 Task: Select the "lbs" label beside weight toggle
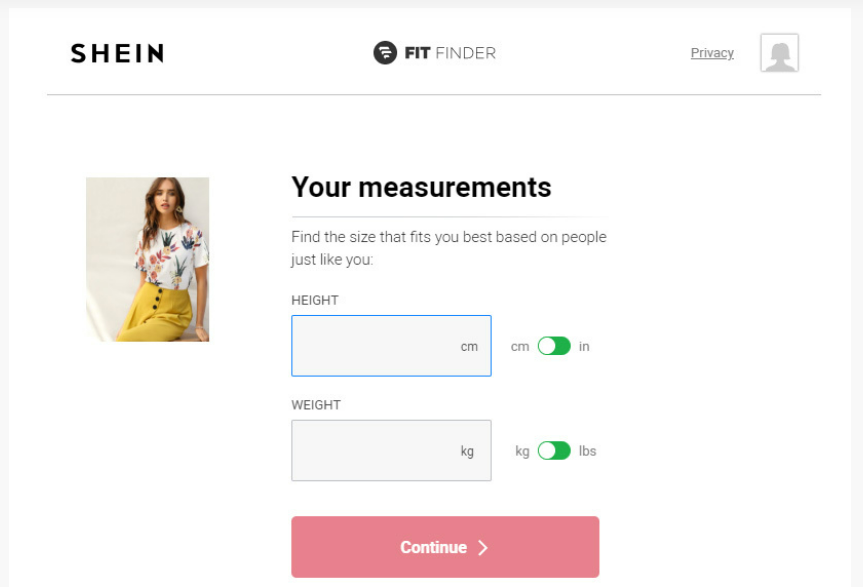click(587, 451)
